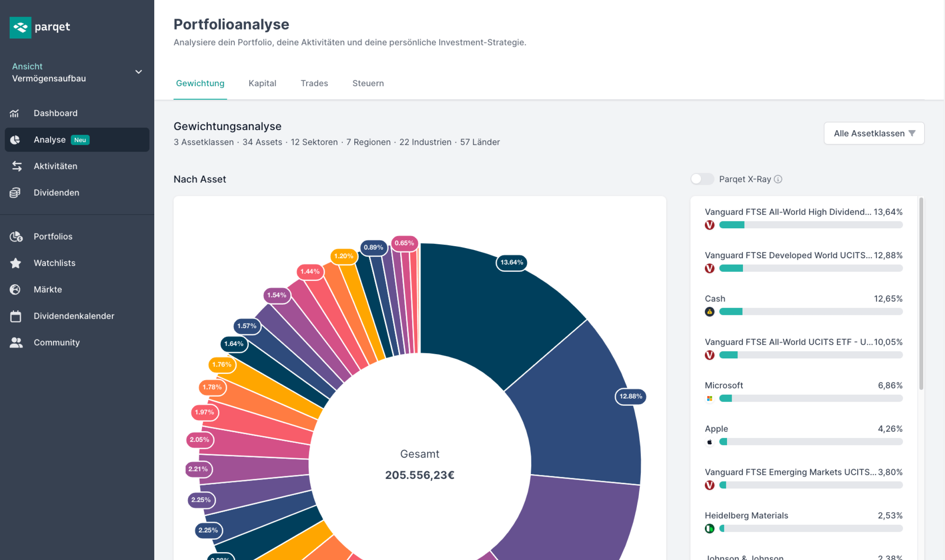
Task: Click the 'Neu' badge next to Analyse
Action: 80,140
